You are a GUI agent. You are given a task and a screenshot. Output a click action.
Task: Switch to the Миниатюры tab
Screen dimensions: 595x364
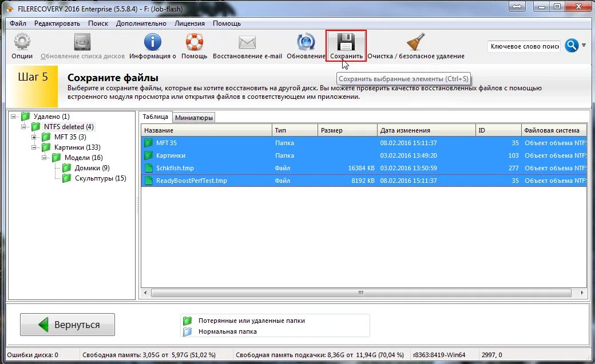194,118
